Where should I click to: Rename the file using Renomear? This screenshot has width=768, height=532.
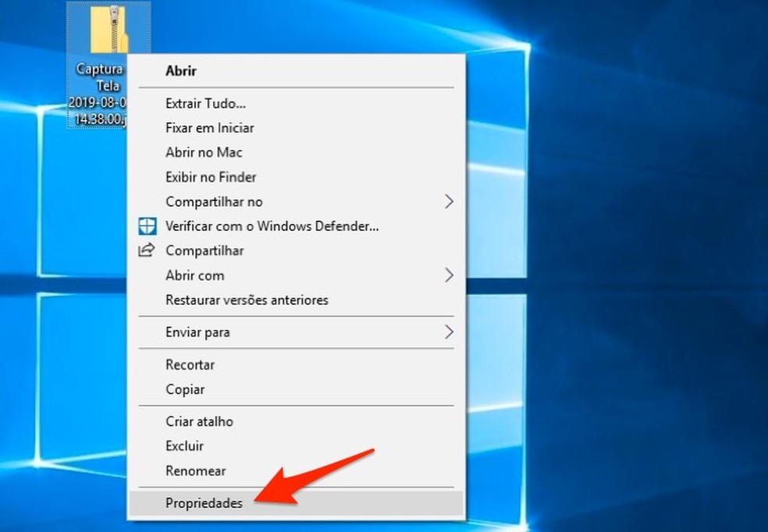(194, 471)
